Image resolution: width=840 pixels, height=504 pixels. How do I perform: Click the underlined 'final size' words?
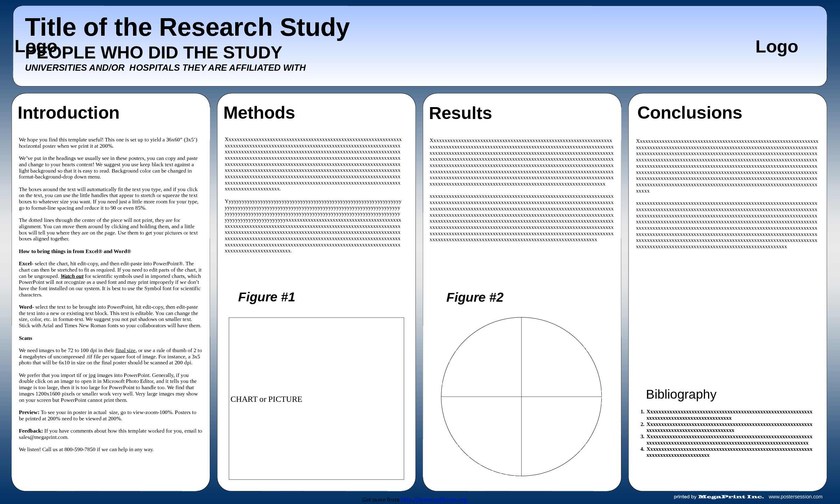click(125, 350)
